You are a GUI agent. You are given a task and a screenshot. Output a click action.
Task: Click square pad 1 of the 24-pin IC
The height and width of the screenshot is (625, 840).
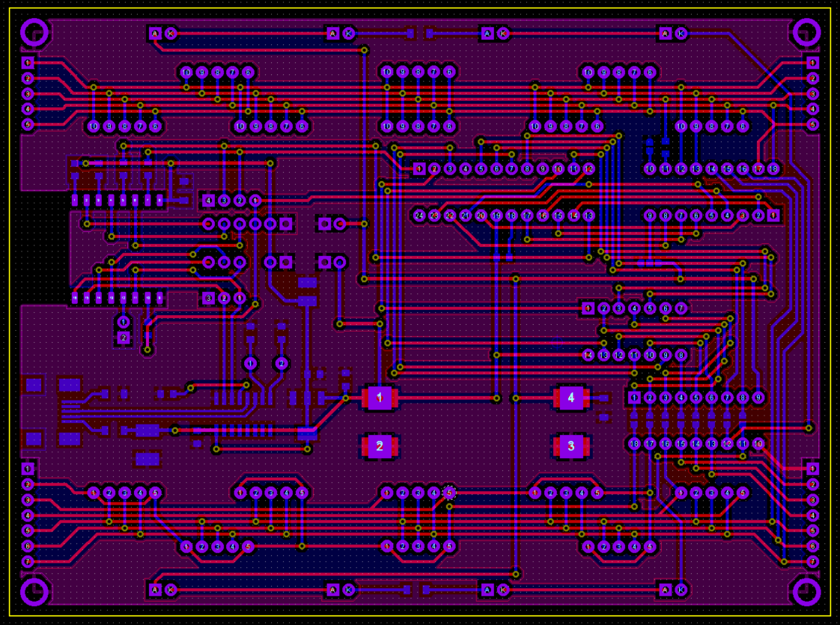point(419,169)
